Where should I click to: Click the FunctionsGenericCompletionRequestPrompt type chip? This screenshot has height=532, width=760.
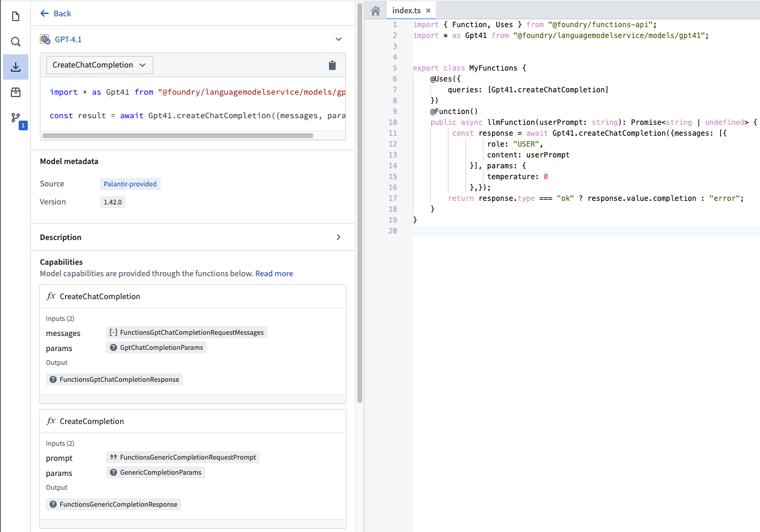coord(183,457)
